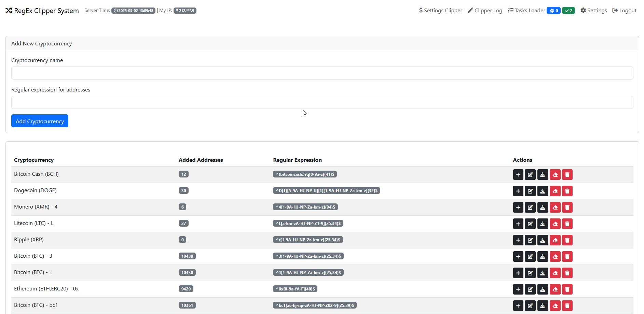Click the plus icon for Dogecoin (DOGE)
Viewport: 644px width, 314px height.
tap(518, 191)
